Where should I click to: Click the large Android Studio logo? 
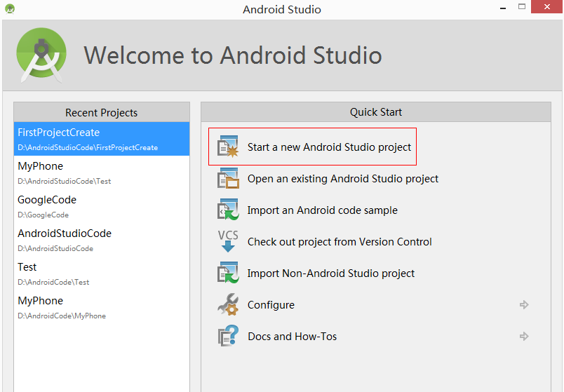(x=41, y=55)
